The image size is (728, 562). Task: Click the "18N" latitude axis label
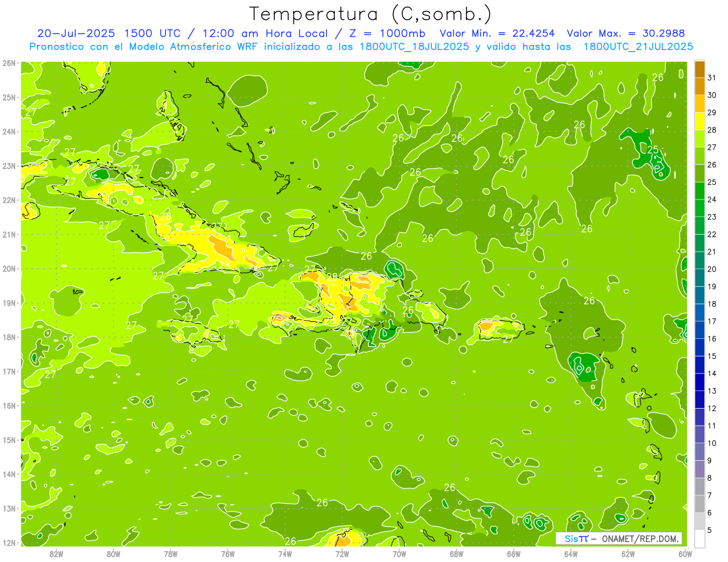pos(9,337)
